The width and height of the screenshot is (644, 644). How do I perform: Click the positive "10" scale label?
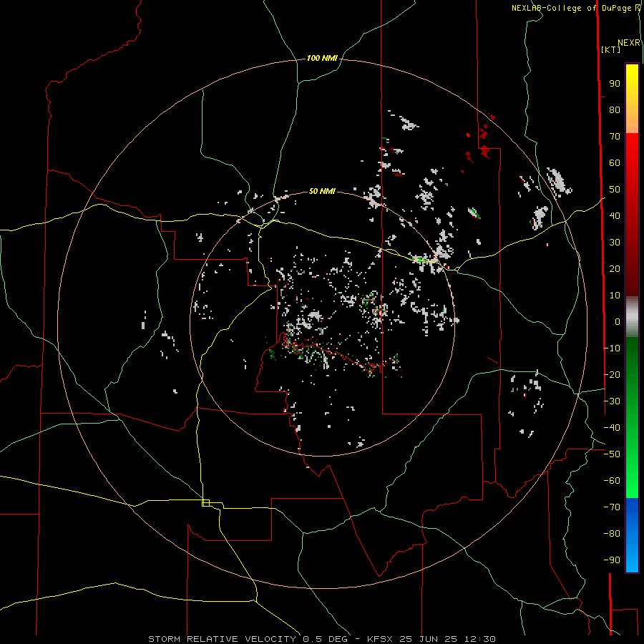tap(615, 296)
